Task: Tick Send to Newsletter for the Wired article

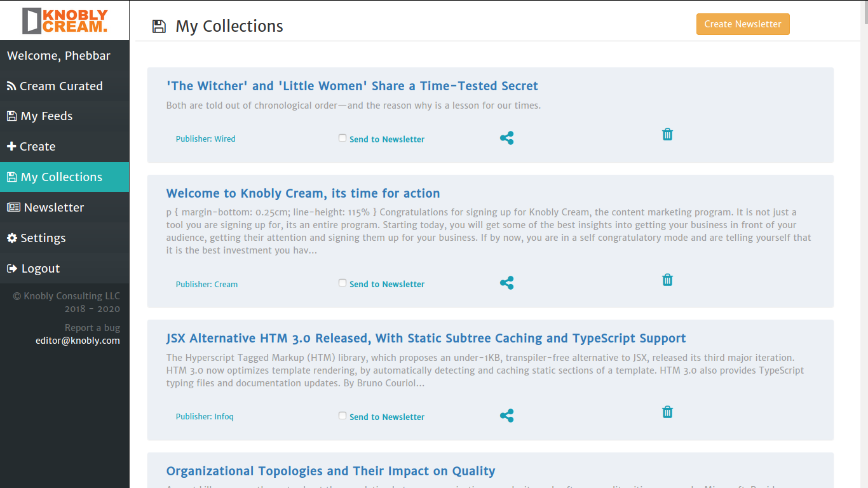Action: click(342, 138)
